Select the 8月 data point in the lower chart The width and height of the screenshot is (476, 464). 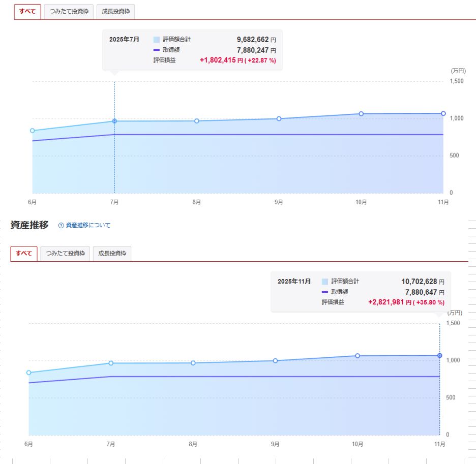pyautogui.click(x=193, y=363)
